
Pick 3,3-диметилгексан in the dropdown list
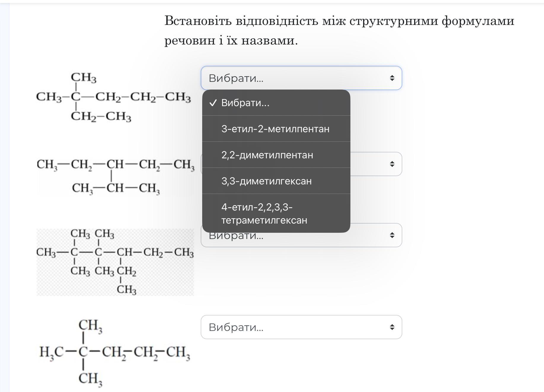267,181
